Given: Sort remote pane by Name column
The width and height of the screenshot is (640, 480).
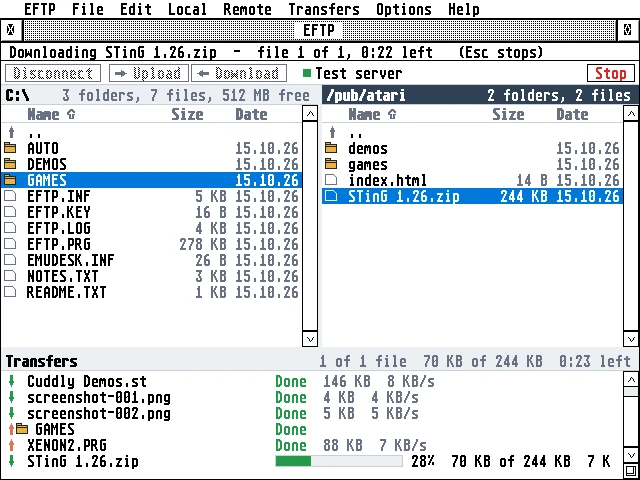Looking at the screenshot, I should (372, 114).
